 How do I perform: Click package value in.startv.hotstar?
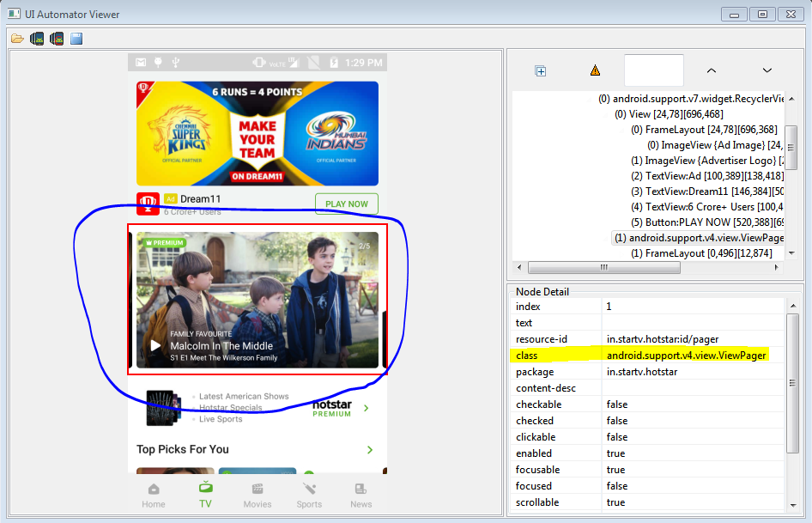[x=642, y=372]
